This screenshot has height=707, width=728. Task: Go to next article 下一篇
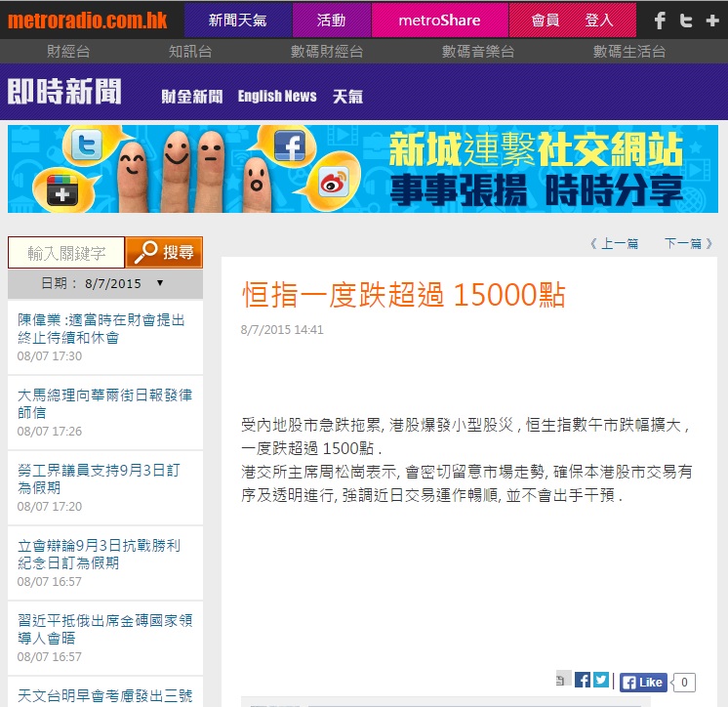point(689,243)
